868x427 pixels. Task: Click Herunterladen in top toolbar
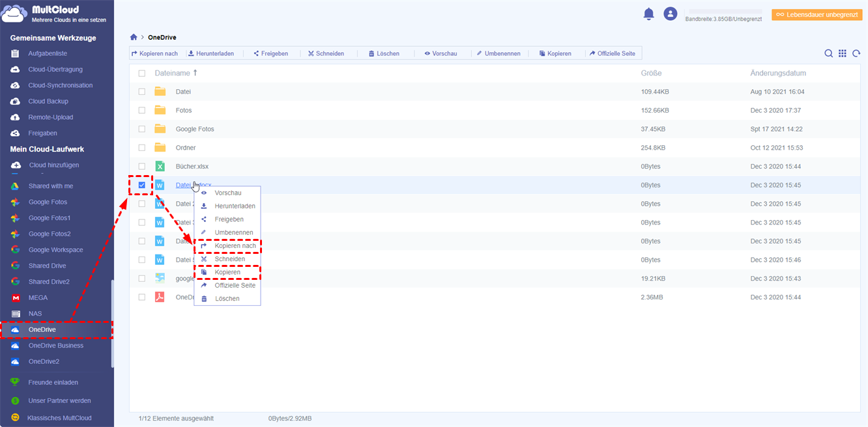tap(211, 53)
